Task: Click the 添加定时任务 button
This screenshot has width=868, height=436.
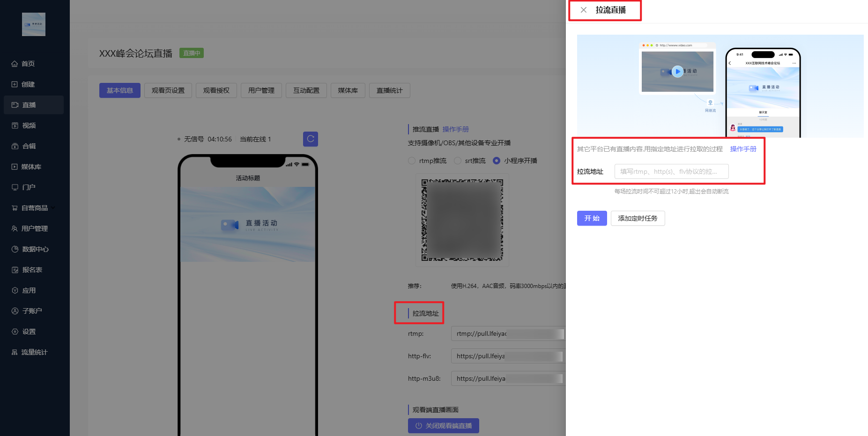Action: click(638, 218)
